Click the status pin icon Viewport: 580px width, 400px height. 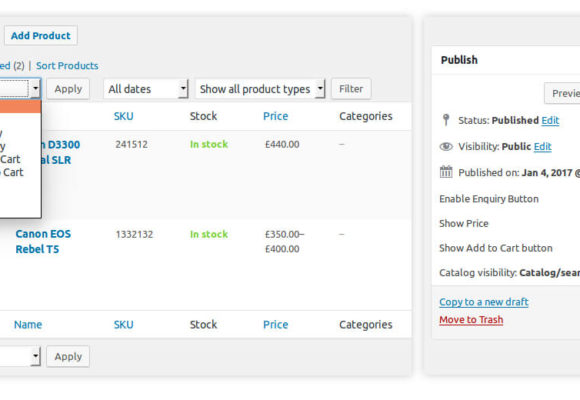click(446, 120)
